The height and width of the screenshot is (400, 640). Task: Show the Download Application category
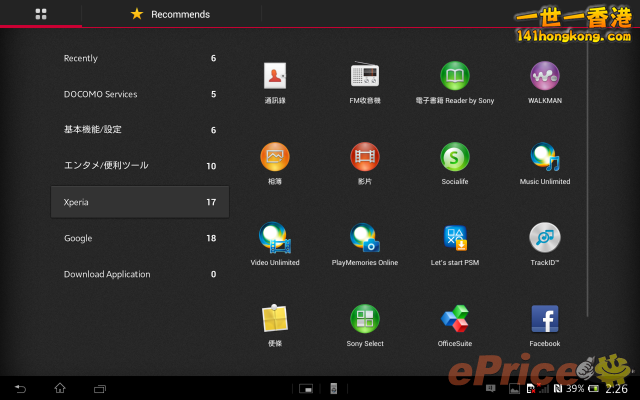pyautogui.click(x=140, y=274)
